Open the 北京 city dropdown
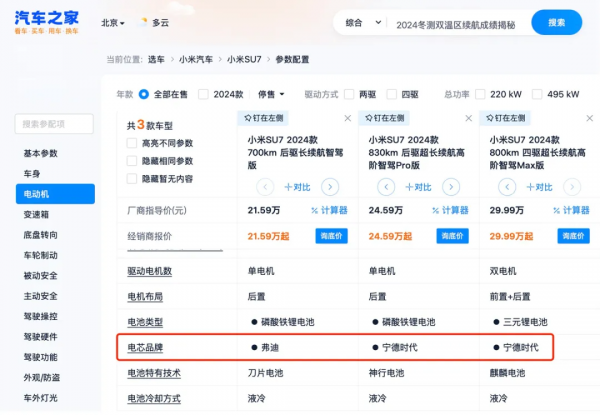 coord(113,23)
